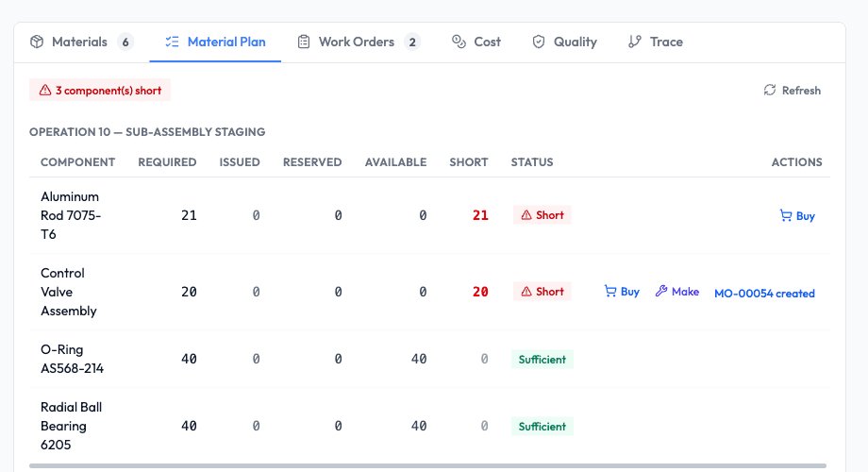Click warning icon in Control Valve Short badge
The height and width of the screenshot is (472, 868).
[526, 292]
